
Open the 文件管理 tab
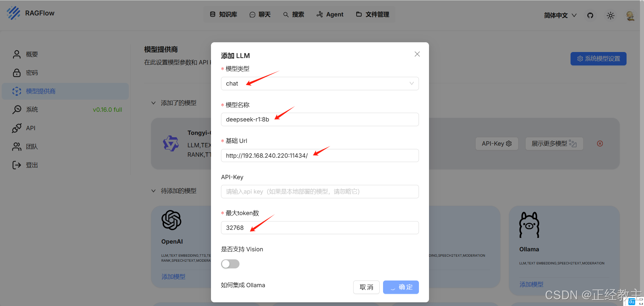[373, 14]
